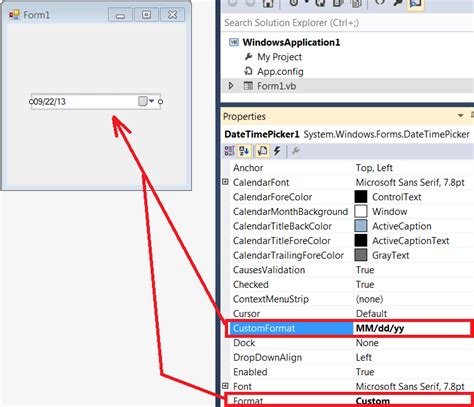Select the DropDownAlign property name
The width and height of the screenshot is (474, 407).
pos(267,357)
